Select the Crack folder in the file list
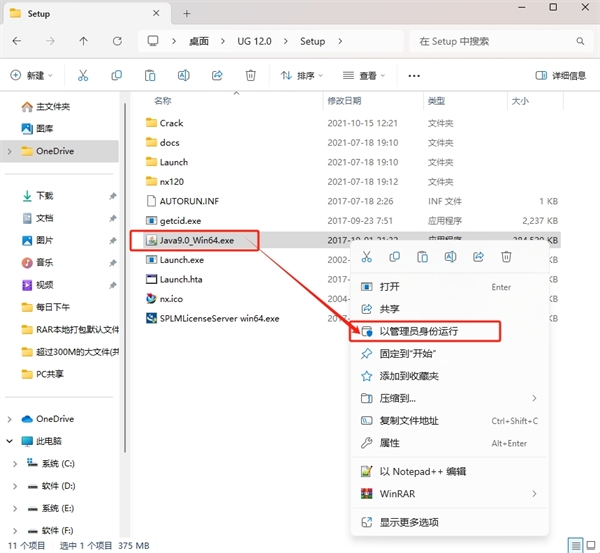This screenshot has width=600, height=553. coord(171,123)
